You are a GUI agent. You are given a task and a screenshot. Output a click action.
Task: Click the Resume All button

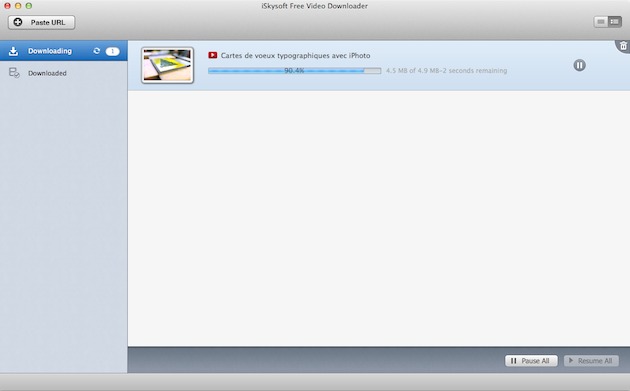(x=591, y=361)
